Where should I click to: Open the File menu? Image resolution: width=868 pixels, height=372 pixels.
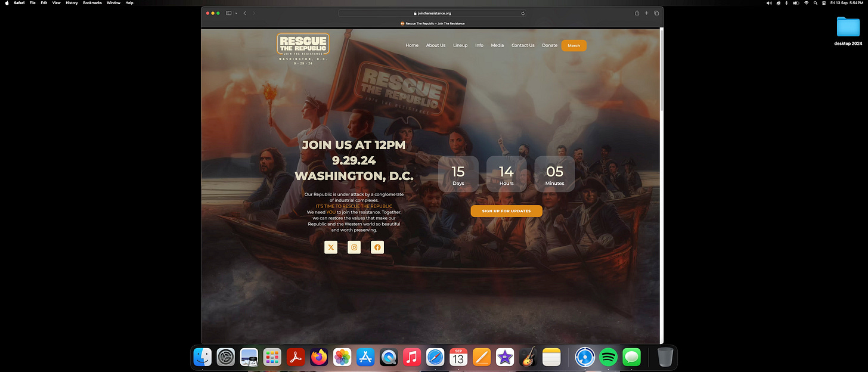[32, 3]
